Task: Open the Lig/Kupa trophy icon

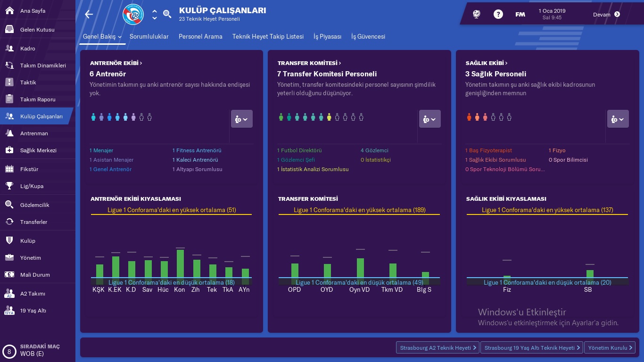Action: click(x=9, y=186)
